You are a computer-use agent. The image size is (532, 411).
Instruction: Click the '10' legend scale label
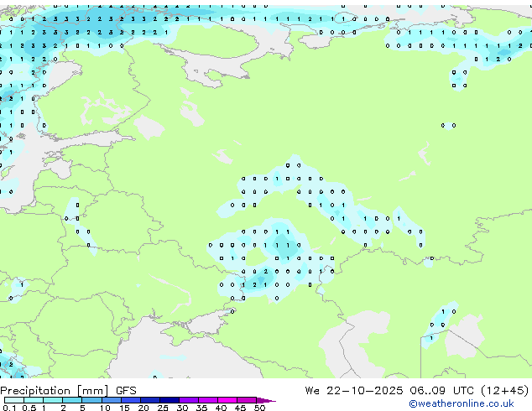point(105,408)
